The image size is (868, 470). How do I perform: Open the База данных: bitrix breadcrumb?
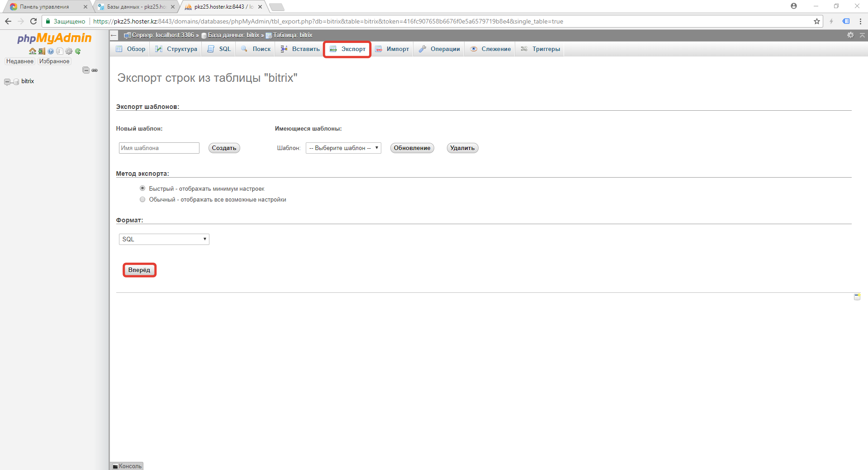tap(230, 35)
